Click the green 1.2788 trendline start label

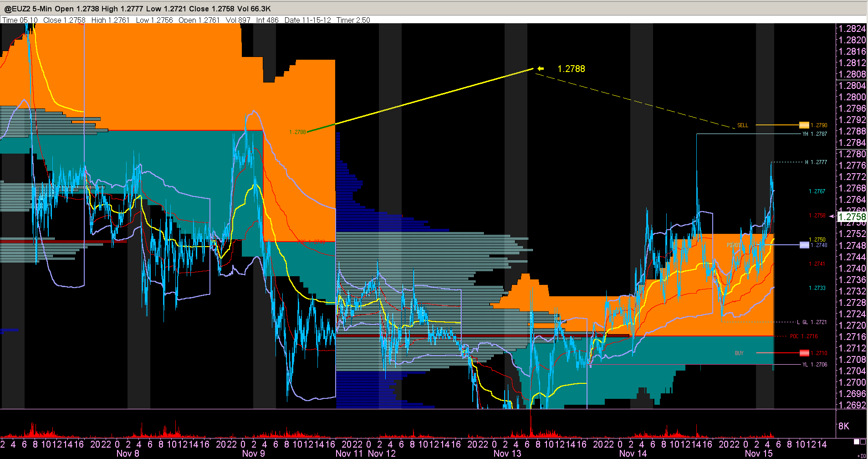(297, 132)
